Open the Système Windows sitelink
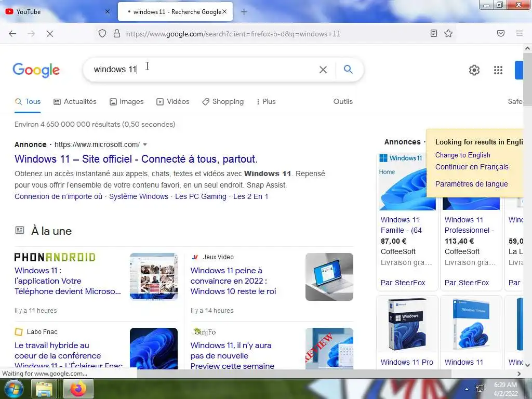Viewport: 532px width, 399px height. point(138,196)
